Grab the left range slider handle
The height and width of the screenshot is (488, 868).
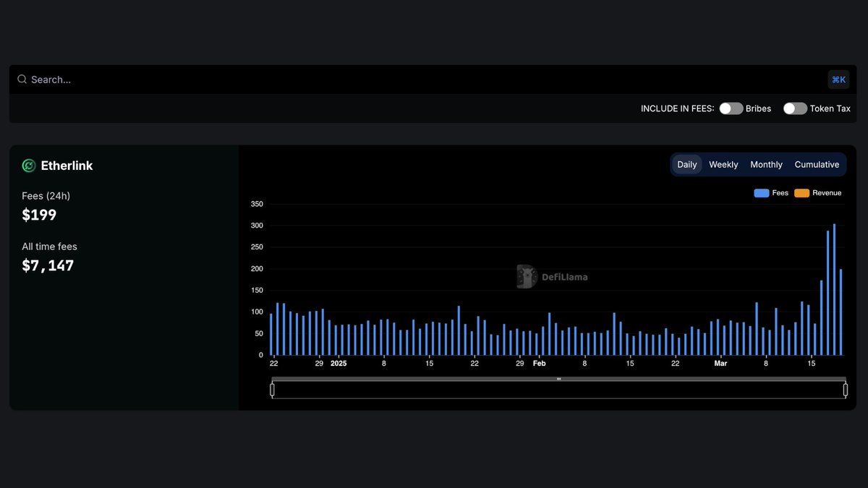tap(272, 390)
